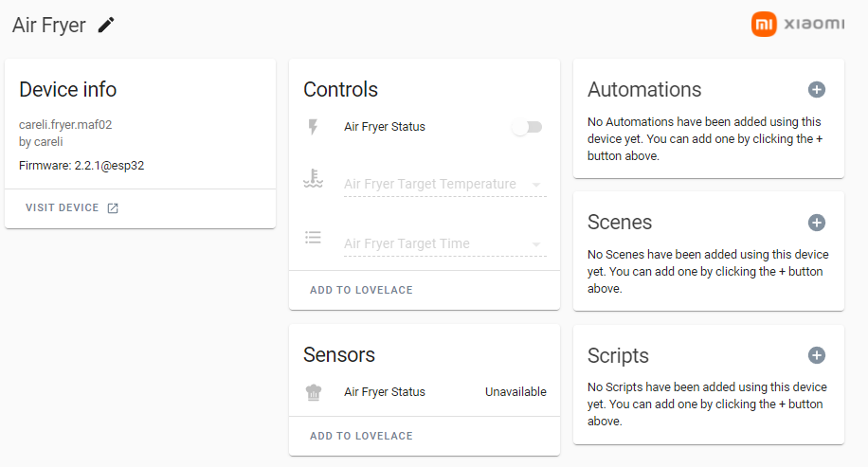
Task: Click the Air Fryer Status control label
Action: pyautogui.click(x=385, y=127)
